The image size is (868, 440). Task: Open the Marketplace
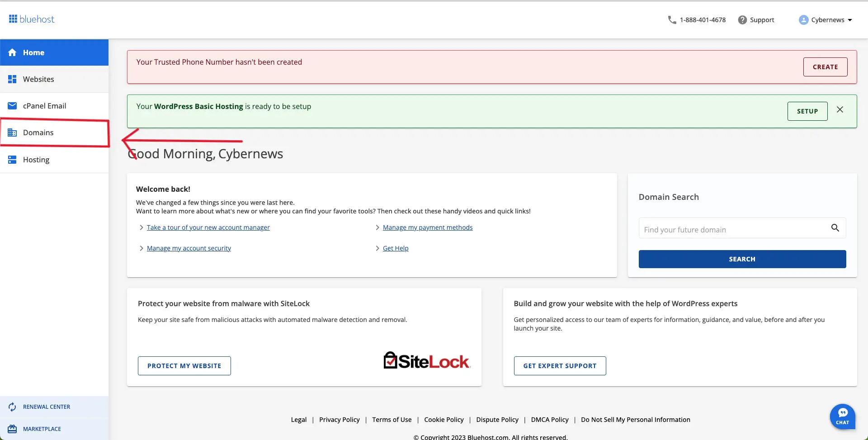(x=54, y=429)
